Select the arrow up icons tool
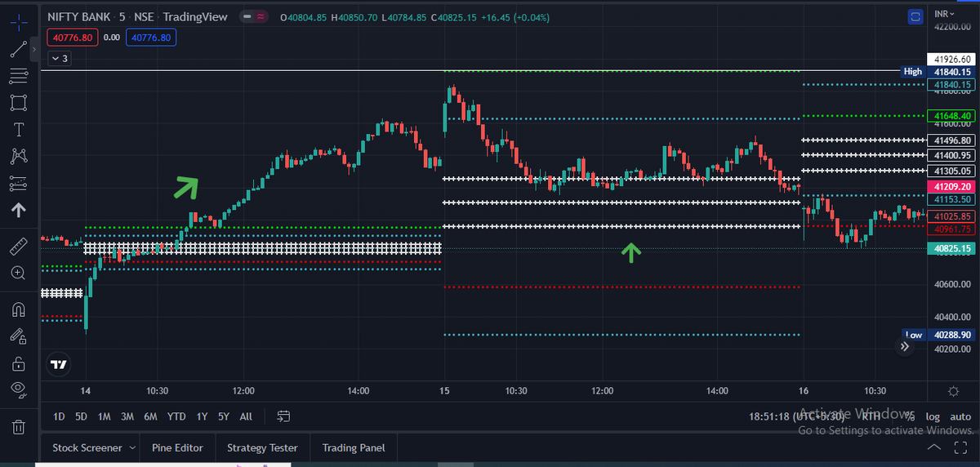 (x=18, y=210)
